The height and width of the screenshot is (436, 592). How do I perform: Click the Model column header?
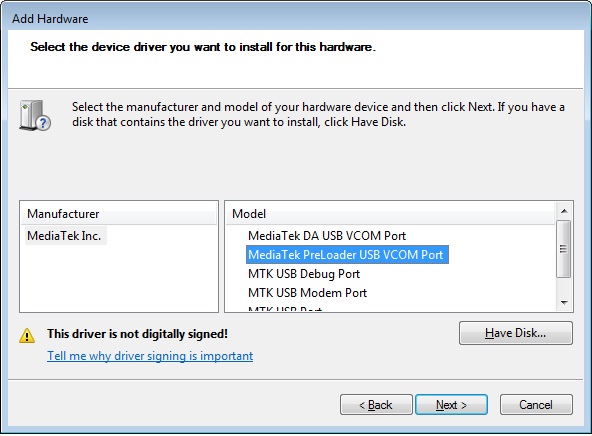point(390,214)
